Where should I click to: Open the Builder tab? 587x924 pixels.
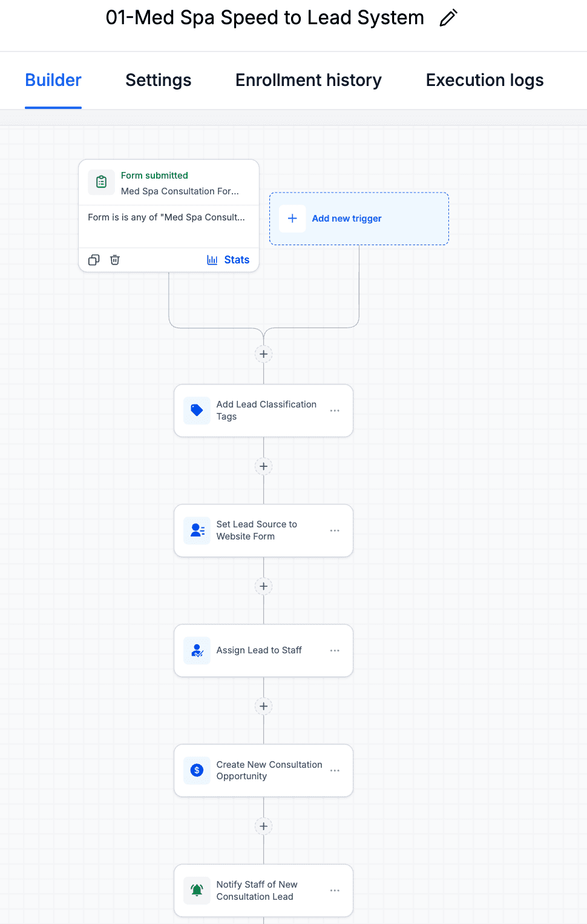(x=53, y=81)
